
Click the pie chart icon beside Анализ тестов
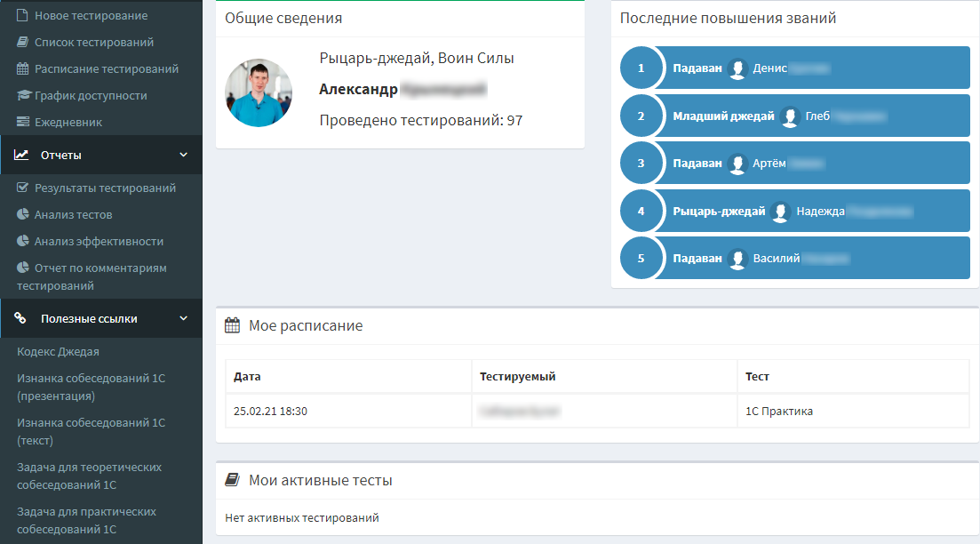pos(23,215)
